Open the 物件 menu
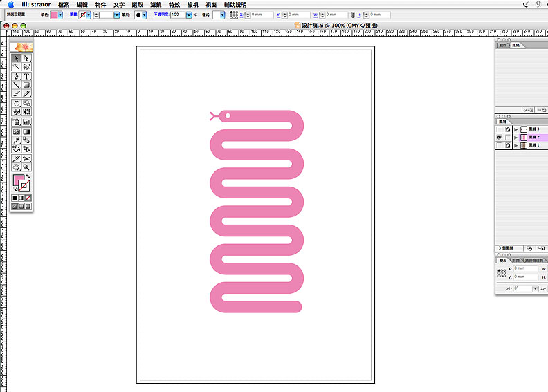The height and width of the screenshot is (392, 548). pos(100,5)
